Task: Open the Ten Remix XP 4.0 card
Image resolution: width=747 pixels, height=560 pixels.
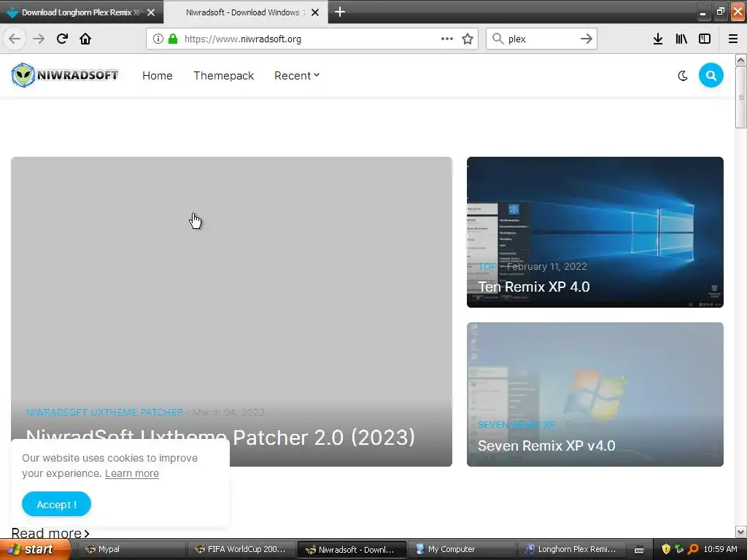Action: tap(595, 233)
